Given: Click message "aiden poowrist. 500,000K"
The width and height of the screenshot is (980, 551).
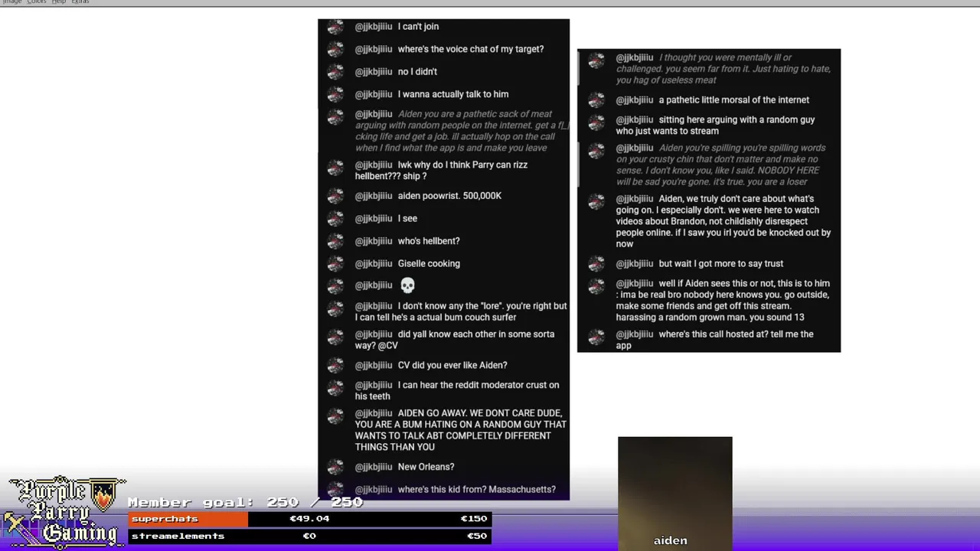Looking at the screenshot, I should [x=449, y=196].
